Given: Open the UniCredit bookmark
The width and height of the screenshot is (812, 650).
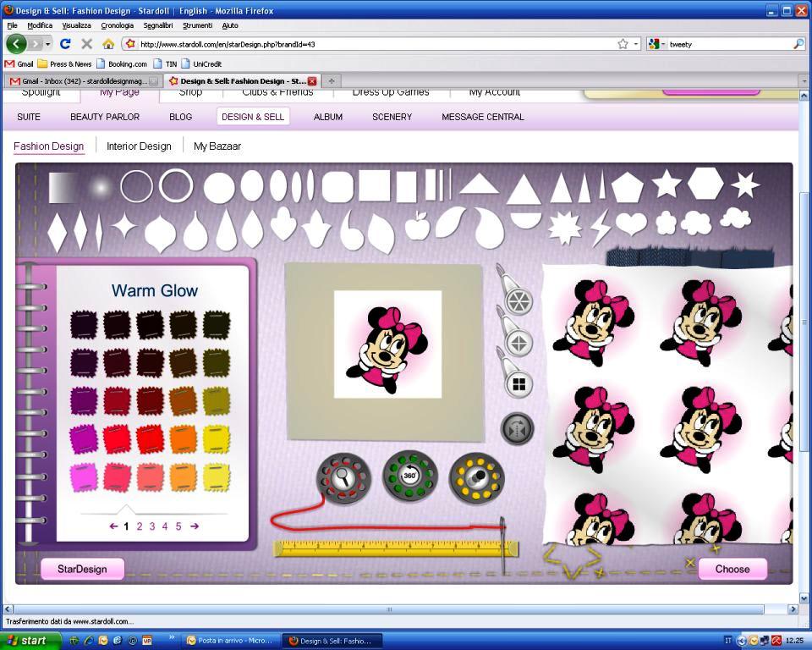Looking at the screenshot, I should point(201,64).
